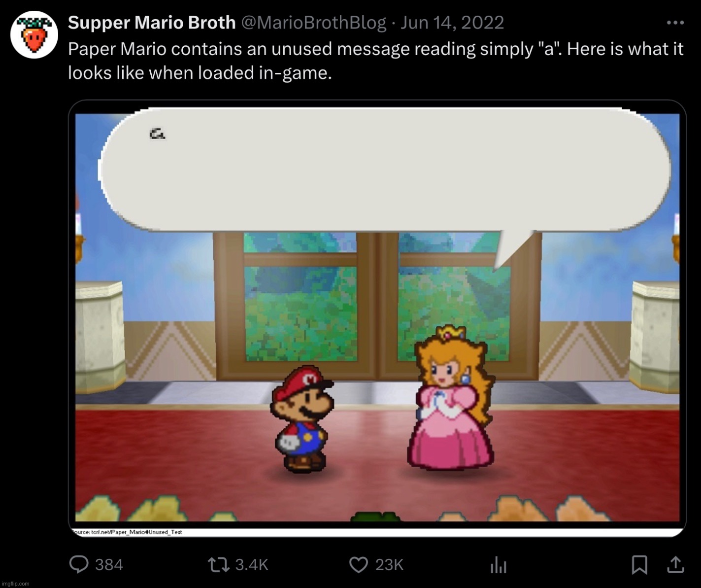The image size is (701, 588).
Task: Click the retweet arrows icon
Action: pos(219,564)
